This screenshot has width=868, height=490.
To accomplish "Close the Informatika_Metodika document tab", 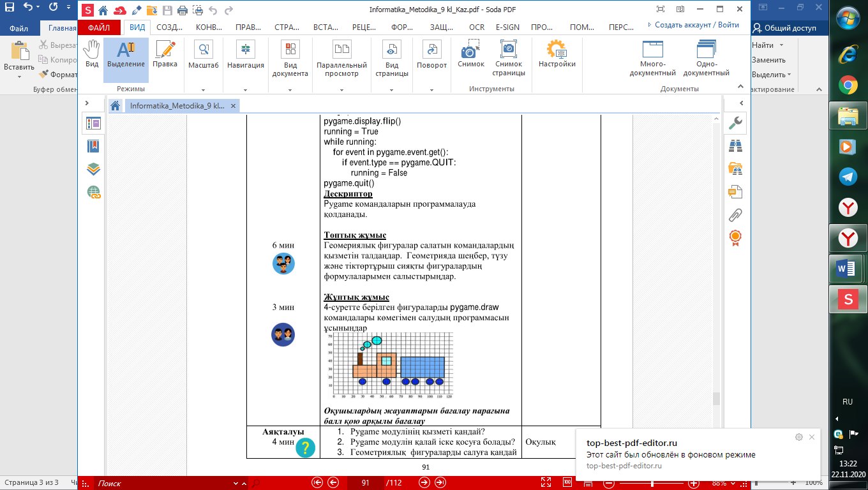I will pos(233,106).
